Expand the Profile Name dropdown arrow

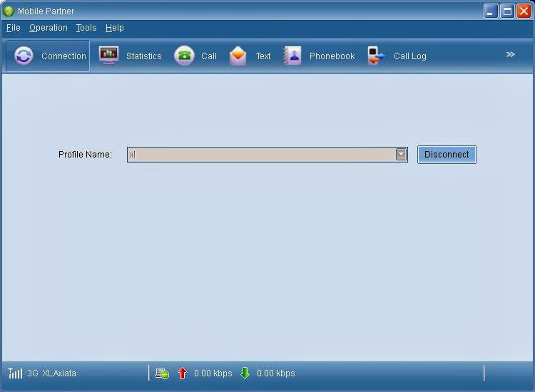[x=401, y=155]
